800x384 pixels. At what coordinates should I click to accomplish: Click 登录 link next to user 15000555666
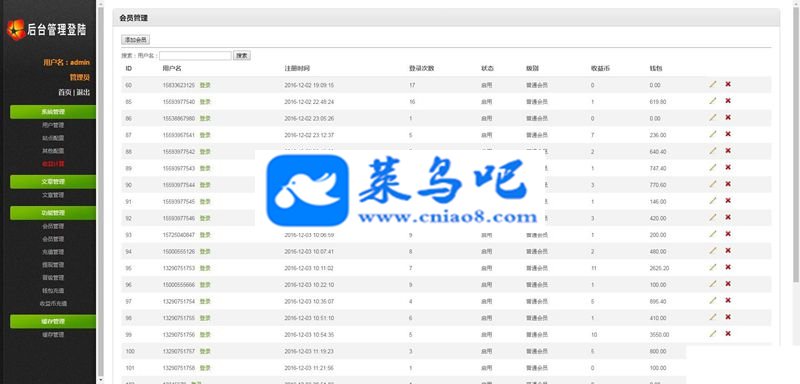[x=205, y=285]
